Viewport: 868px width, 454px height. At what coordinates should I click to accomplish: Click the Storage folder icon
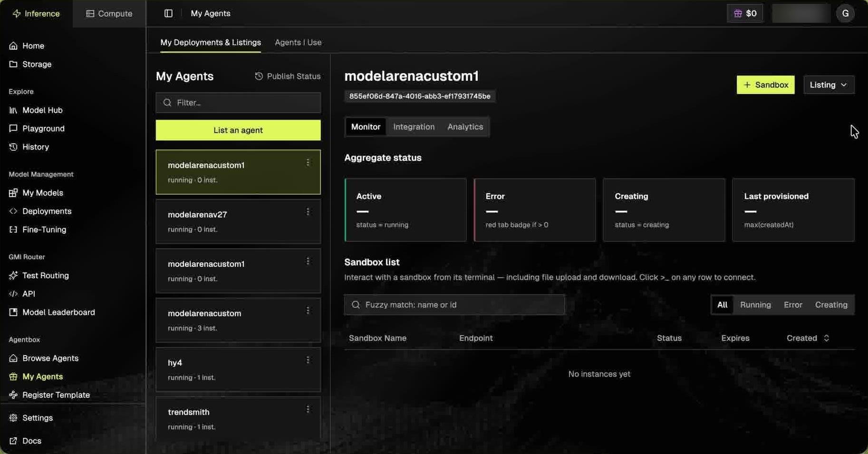point(13,64)
